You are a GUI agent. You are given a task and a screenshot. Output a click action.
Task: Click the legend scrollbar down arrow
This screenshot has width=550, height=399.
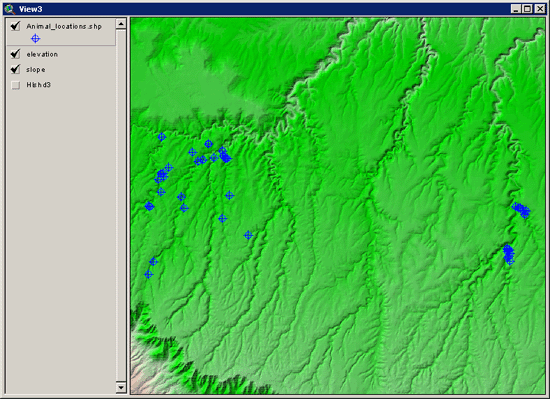point(121,387)
